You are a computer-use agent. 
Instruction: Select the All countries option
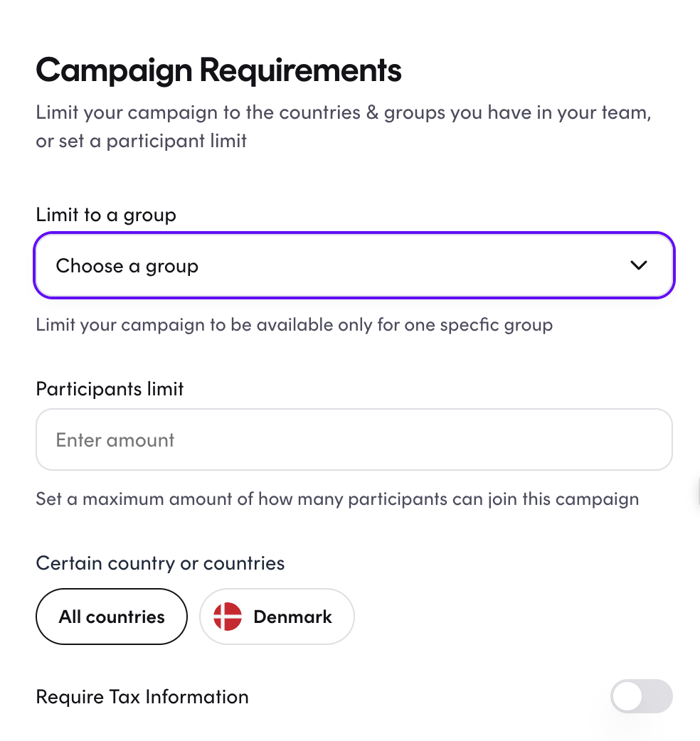click(x=112, y=617)
